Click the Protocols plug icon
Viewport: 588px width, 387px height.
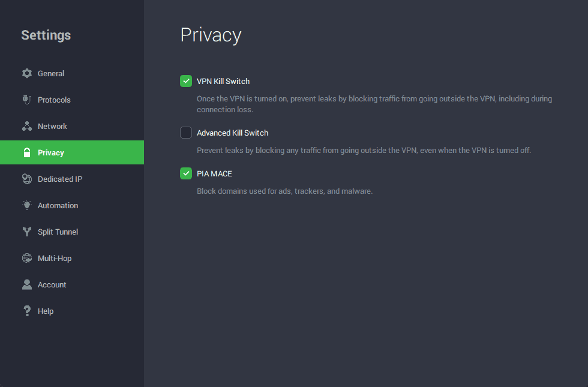click(26, 100)
